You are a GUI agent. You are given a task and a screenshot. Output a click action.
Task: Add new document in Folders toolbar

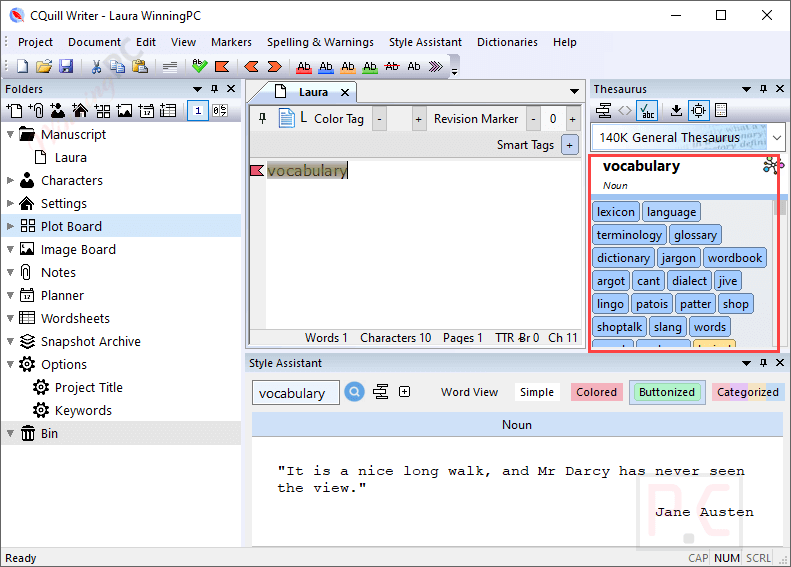pyautogui.click(x=14, y=110)
